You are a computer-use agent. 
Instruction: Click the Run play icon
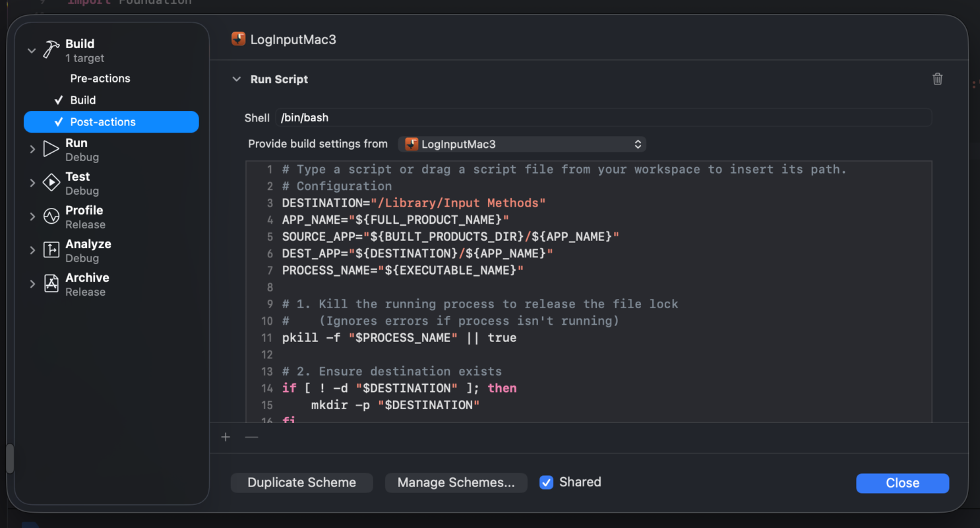click(x=51, y=149)
